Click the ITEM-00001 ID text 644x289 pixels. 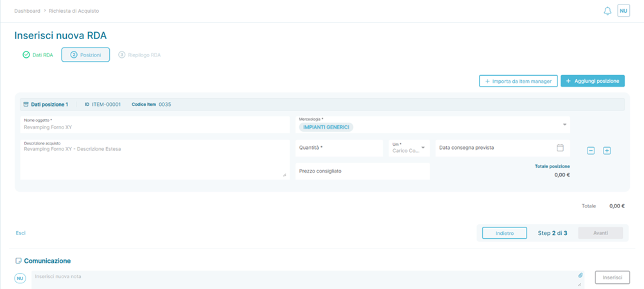107,105
